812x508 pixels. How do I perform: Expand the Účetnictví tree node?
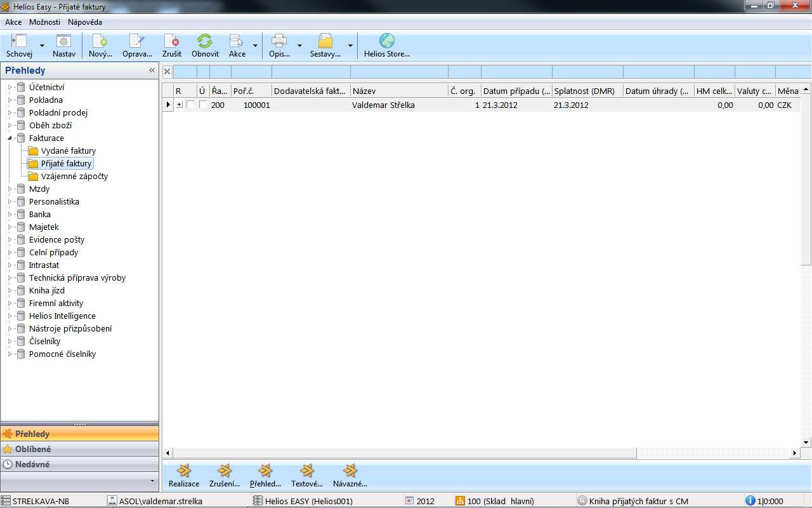point(10,87)
